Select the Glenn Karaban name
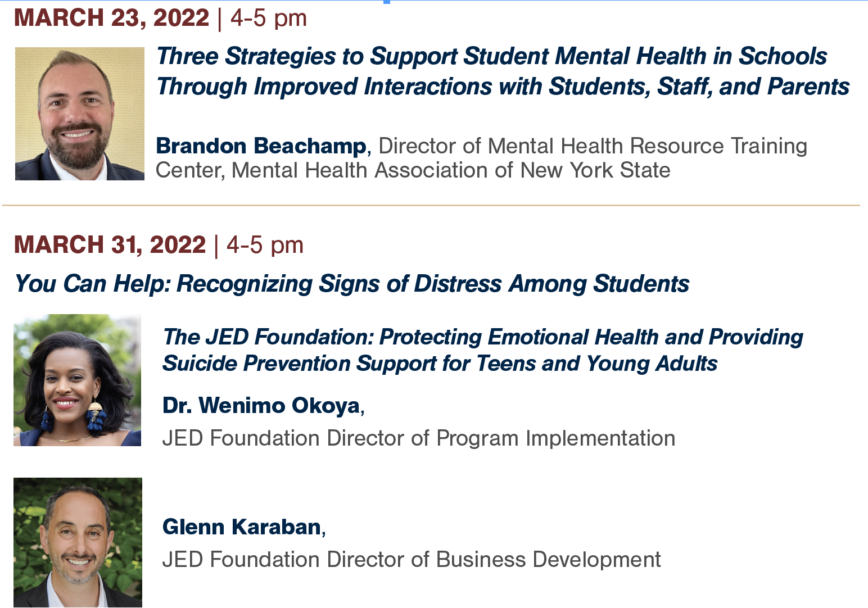This screenshot has height=608, width=868. 242,527
